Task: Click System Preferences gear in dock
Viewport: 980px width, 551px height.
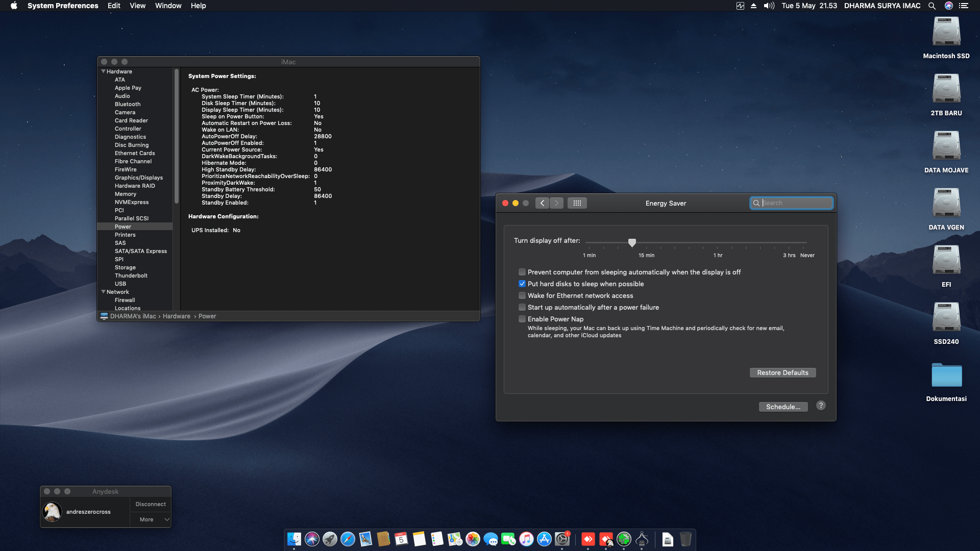Action: [x=562, y=539]
